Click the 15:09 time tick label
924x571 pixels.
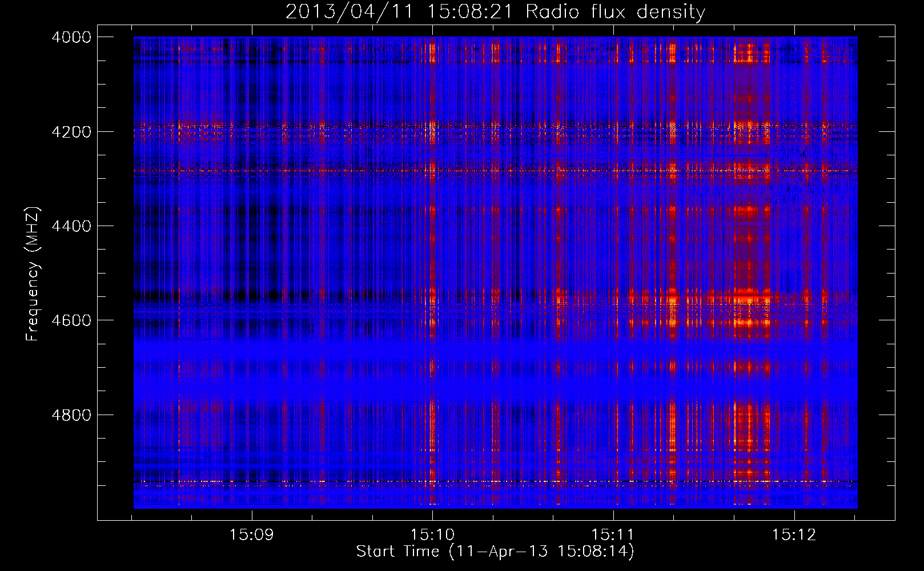tap(252, 535)
